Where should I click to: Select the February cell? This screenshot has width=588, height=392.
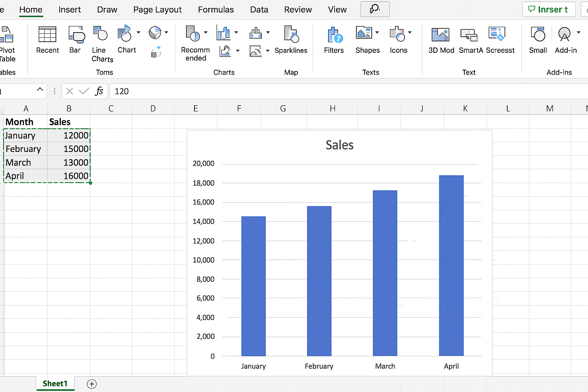tap(26, 149)
